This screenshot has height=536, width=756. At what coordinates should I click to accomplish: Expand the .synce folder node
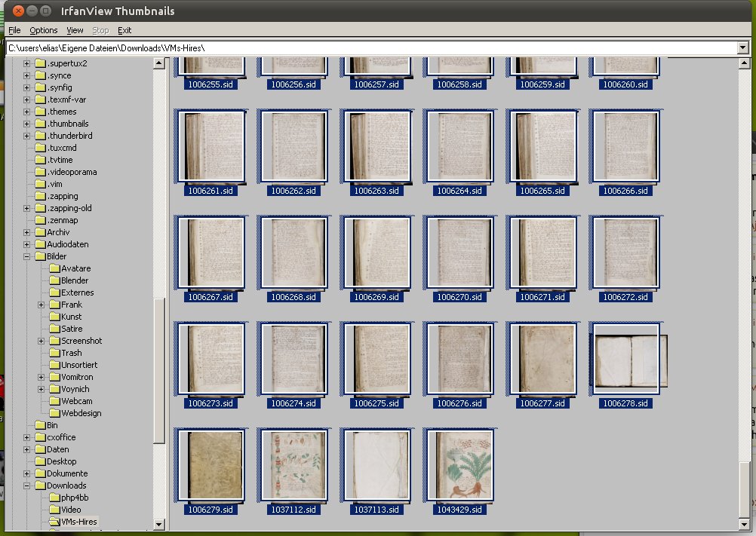click(x=27, y=75)
